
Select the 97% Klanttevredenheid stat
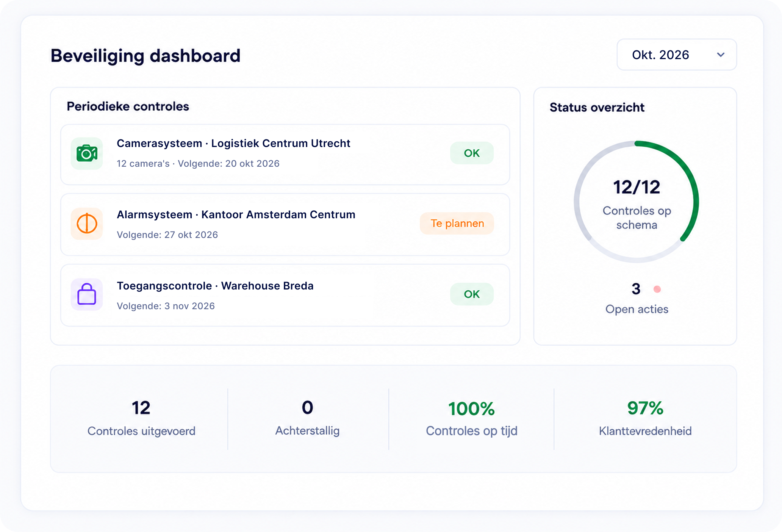[x=645, y=418]
